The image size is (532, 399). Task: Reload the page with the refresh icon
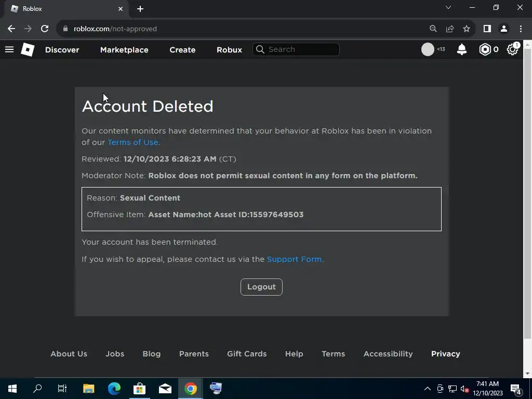click(45, 29)
